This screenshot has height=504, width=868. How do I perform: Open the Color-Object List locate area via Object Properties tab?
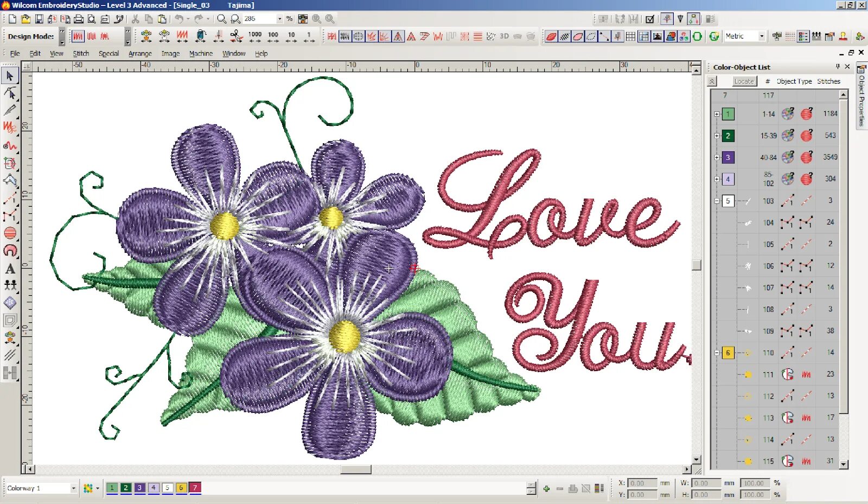tap(859, 98)
